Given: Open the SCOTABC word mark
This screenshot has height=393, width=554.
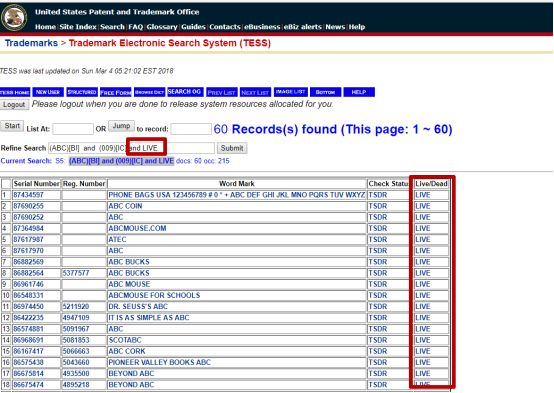Looking at the screenshot, I should (124, 340).
